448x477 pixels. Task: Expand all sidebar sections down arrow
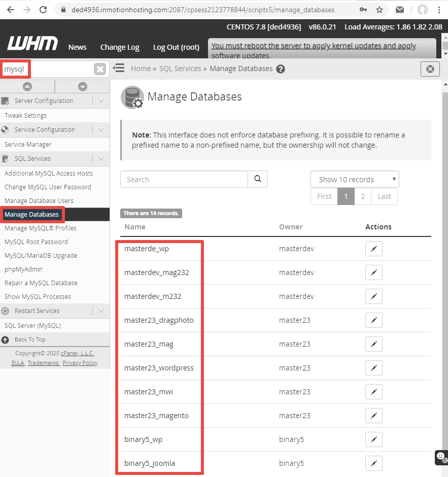click(x=82, y=87)
